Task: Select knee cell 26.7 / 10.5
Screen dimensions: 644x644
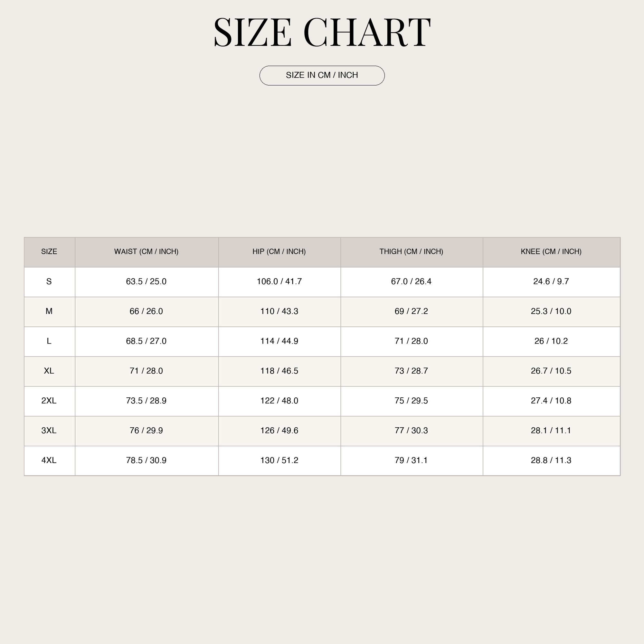Action: click(x=551, y=371)
